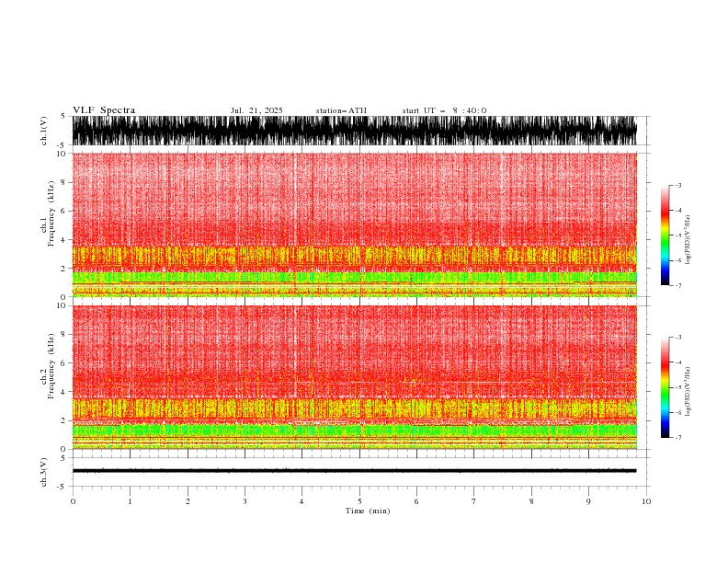The image size is (728, 563).
Task: Click the "VLF Spectra" plot title
Action: 104,110
